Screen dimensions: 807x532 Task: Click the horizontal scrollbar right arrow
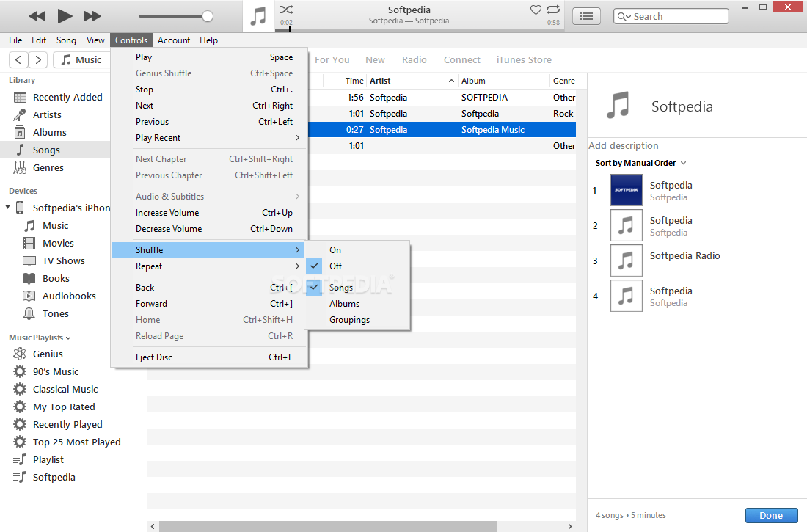(x=570, y=526)
